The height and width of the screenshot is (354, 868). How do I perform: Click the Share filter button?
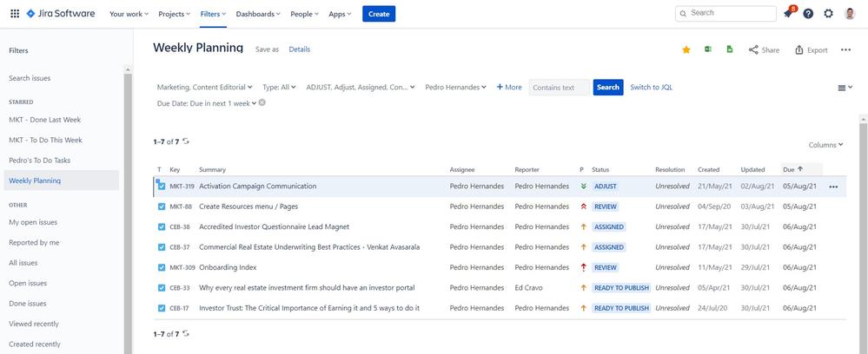(x=764, y=49)
